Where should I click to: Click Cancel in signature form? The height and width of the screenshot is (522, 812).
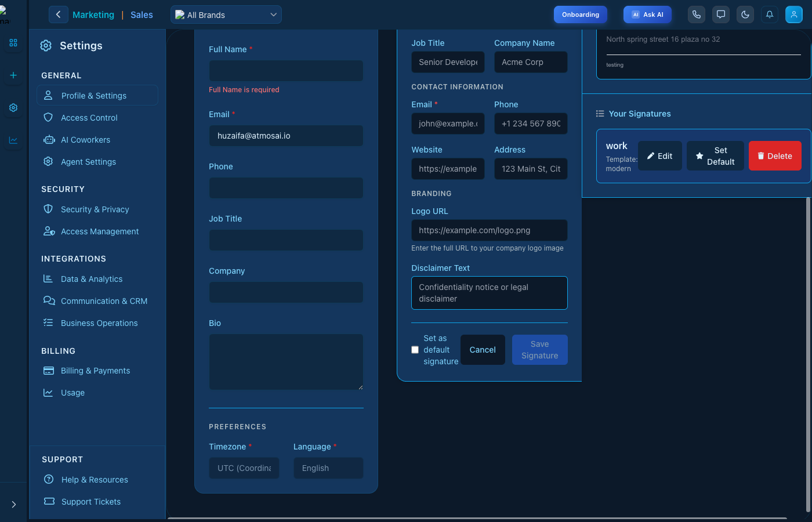pos(483,350)
